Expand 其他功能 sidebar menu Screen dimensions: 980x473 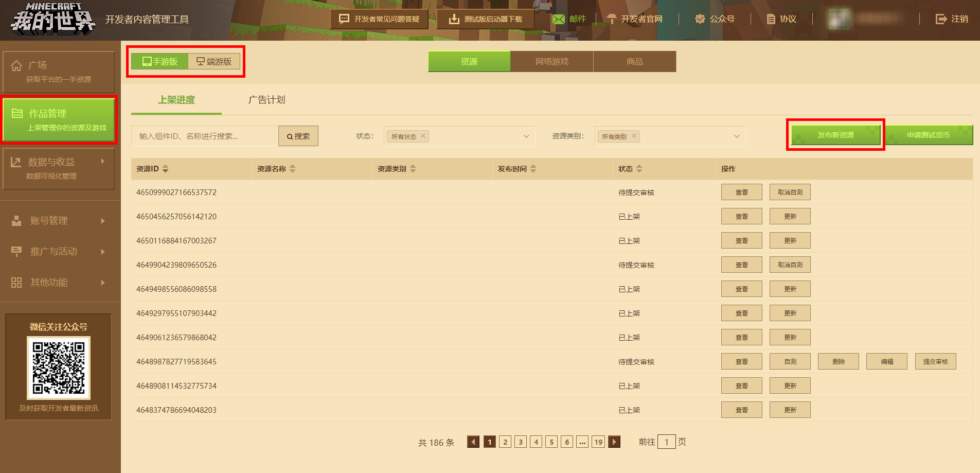59,283
